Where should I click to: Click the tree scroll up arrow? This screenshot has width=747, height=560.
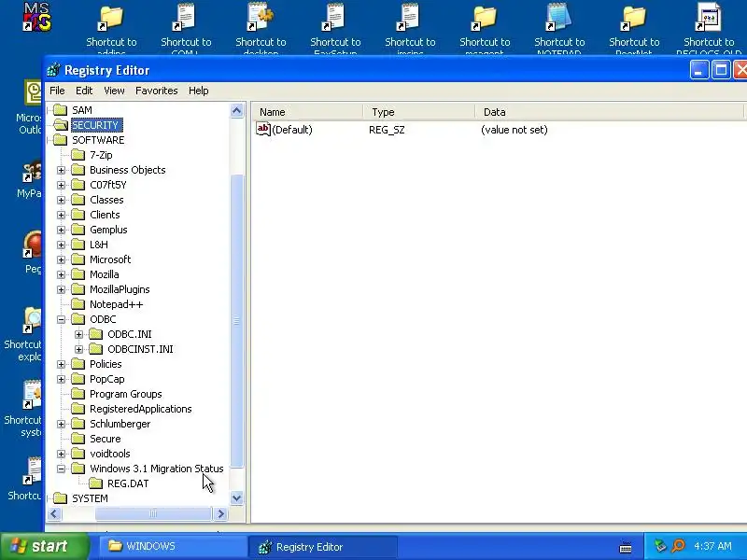[x=237, y=111]
